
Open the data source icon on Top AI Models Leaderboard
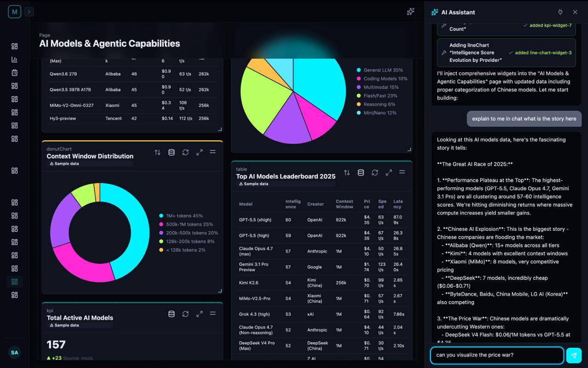[361, 173]
